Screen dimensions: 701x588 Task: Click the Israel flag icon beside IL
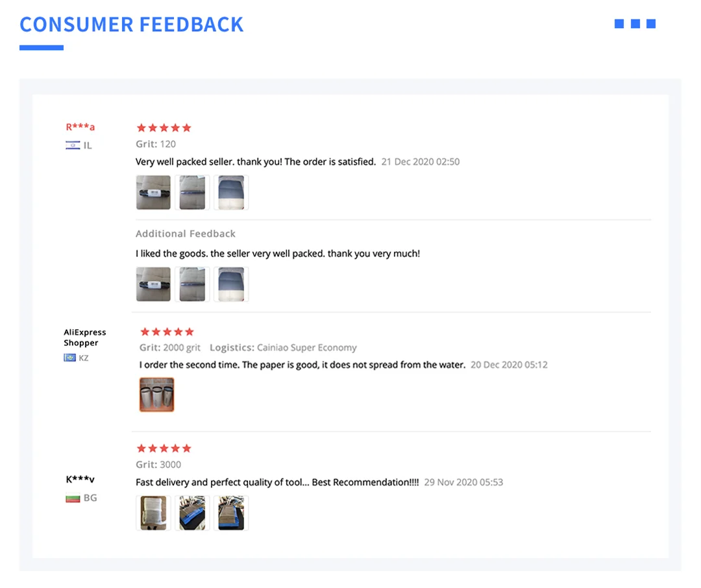[73, 145]
